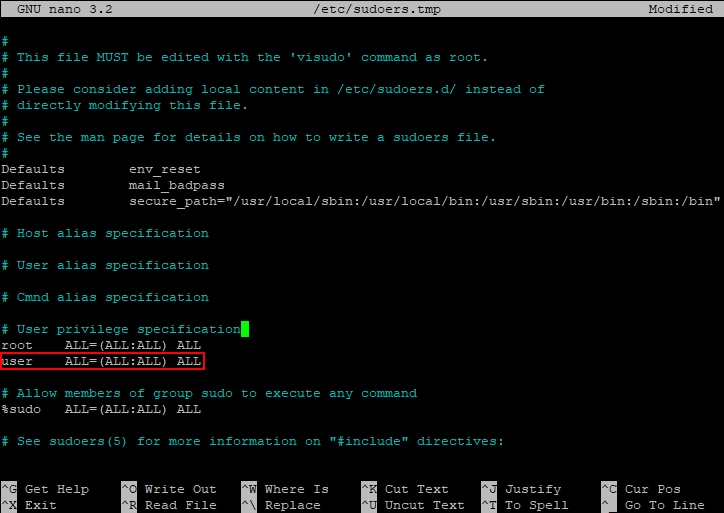Screen dimensions: 724x513
Task: Place cursor on the '%sudo ALL=(ALL:ALL) ALL' line
Action: (101, 409)
